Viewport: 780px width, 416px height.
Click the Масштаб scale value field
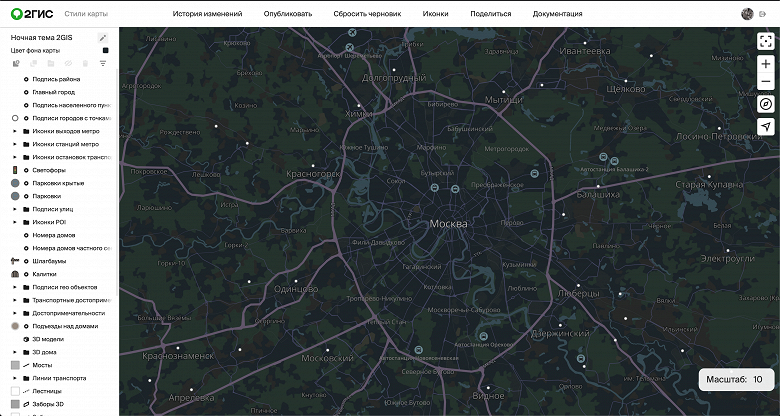(758, 380)
